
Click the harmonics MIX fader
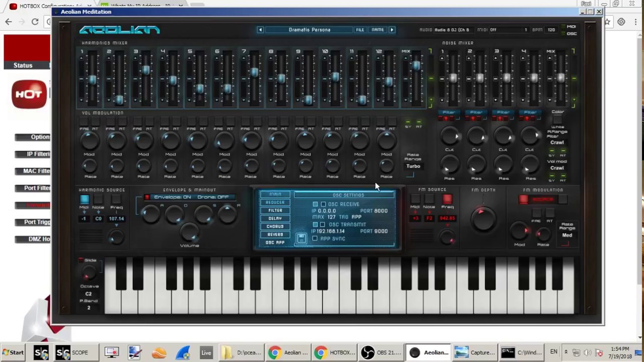pyautogui.click(x=417, y=65)
